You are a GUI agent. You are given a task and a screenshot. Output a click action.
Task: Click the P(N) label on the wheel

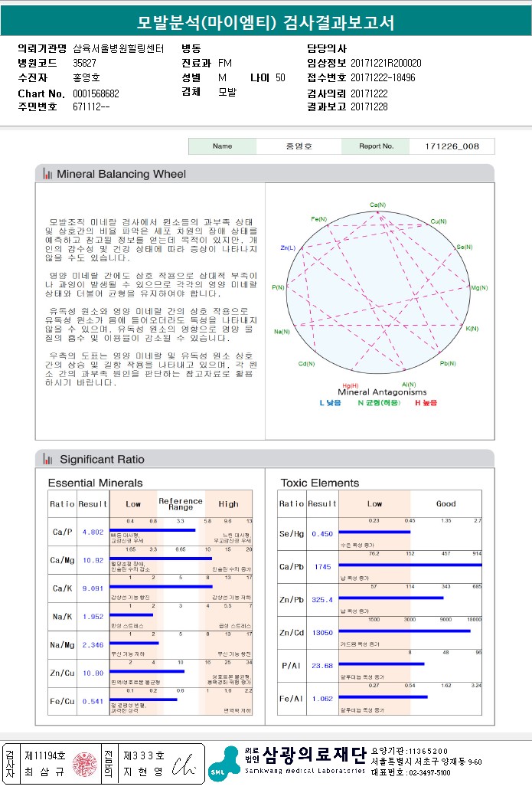click(278, 287)
